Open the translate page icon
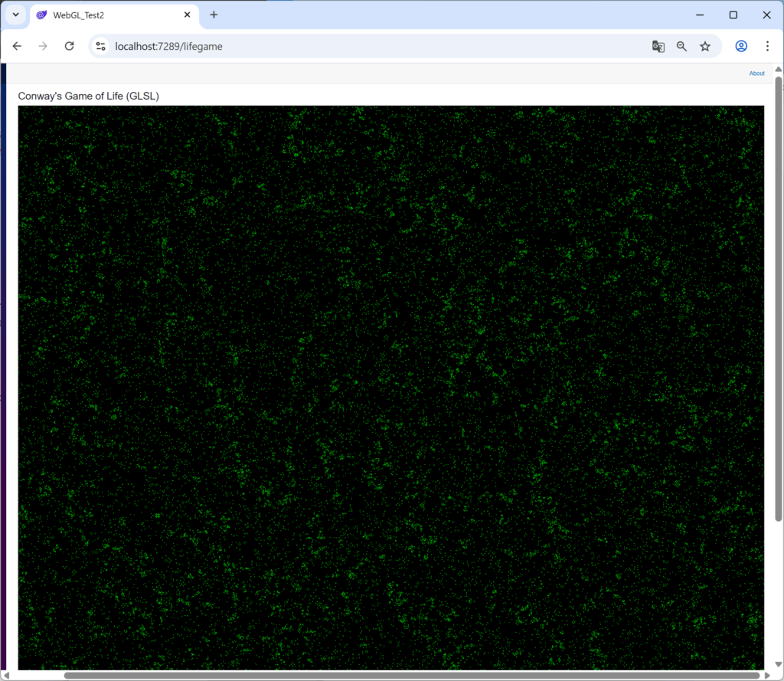Image resolution: width=784 pixels, height=681 pixels. coord(658,46)
